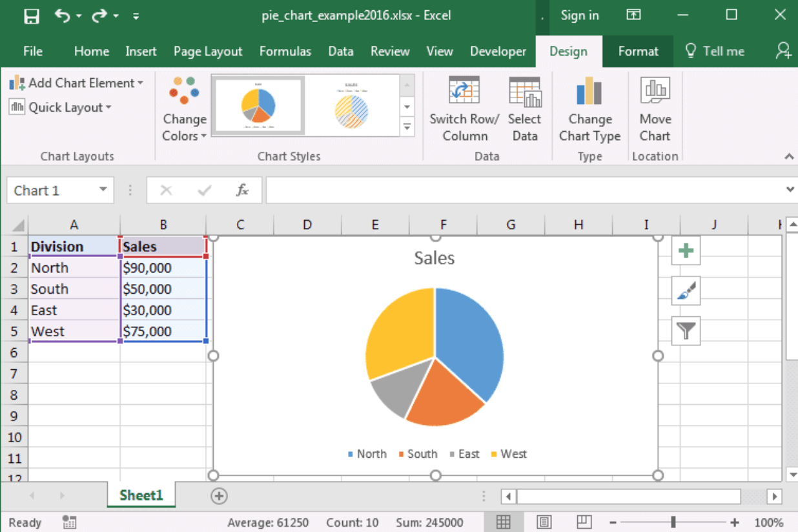The height and width of the screenshot is (532, 798).
Task: Select Normal view in status bar
Action: 504,522
